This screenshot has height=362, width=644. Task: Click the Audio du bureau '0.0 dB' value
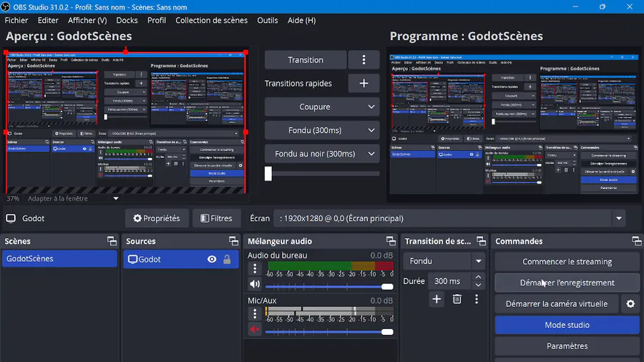click(381, 255)
